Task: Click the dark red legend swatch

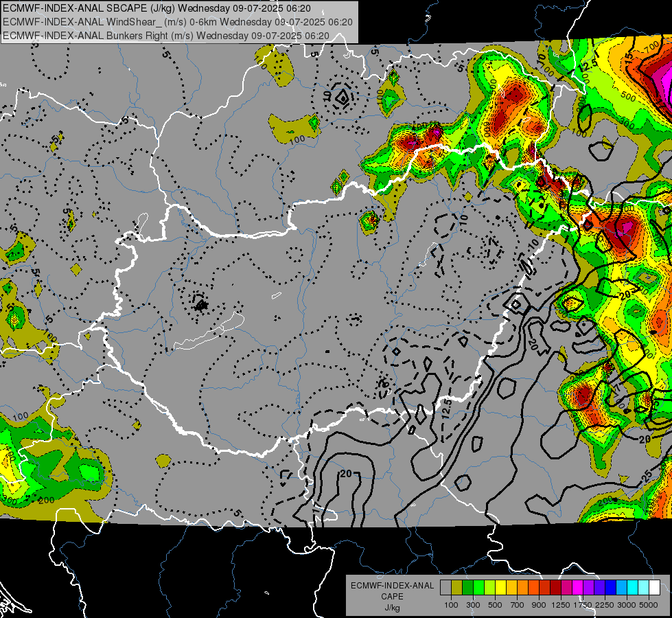Action: click(556, 588)
